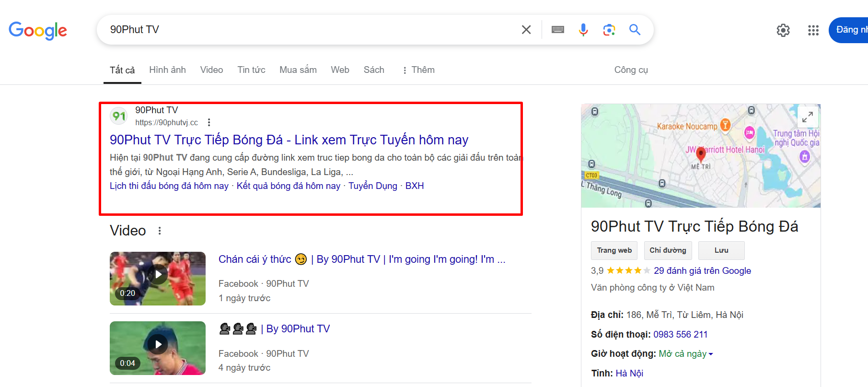
Task: Open options menu beside 90phutvj.cc URL
Action: coord(209,122)
